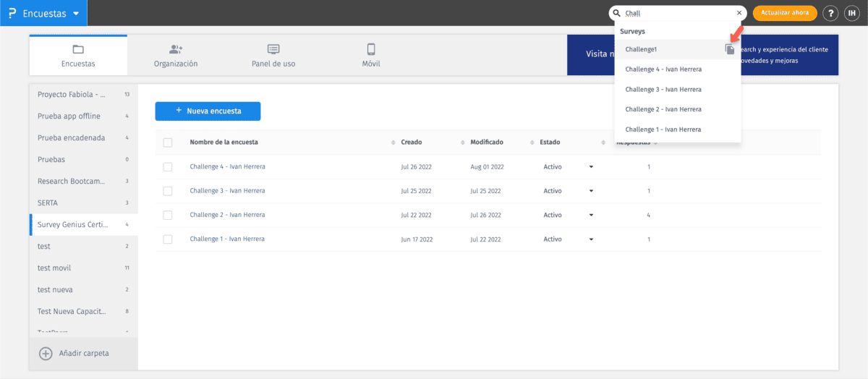Click the help question mark icon
The height and width of the screenshot is (379, 868).
[832, 13]
